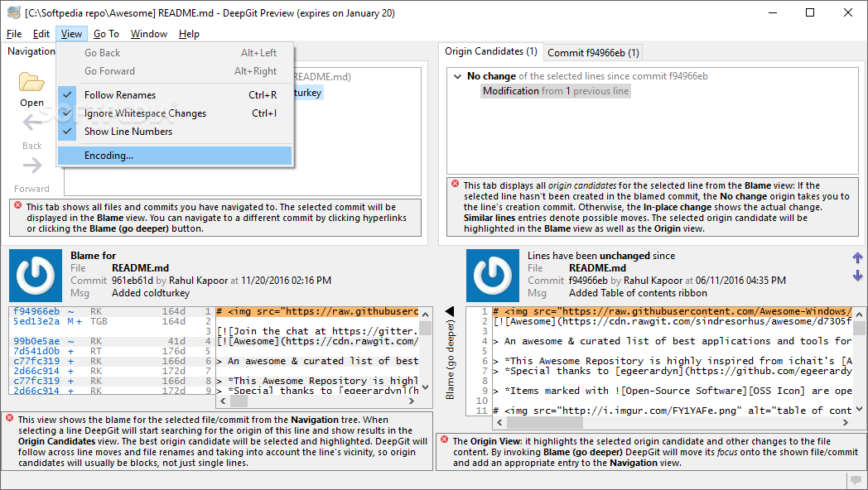Click commit hash f94966eb in blame list
Image resolution: width=868 pixels, height=490 pixels.
click(36, 311)
